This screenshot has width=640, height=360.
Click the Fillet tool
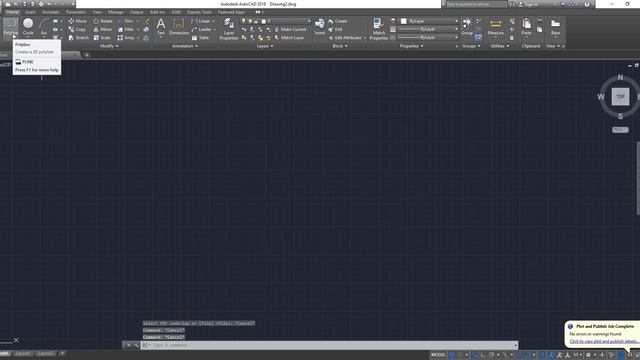coord(126,29)
